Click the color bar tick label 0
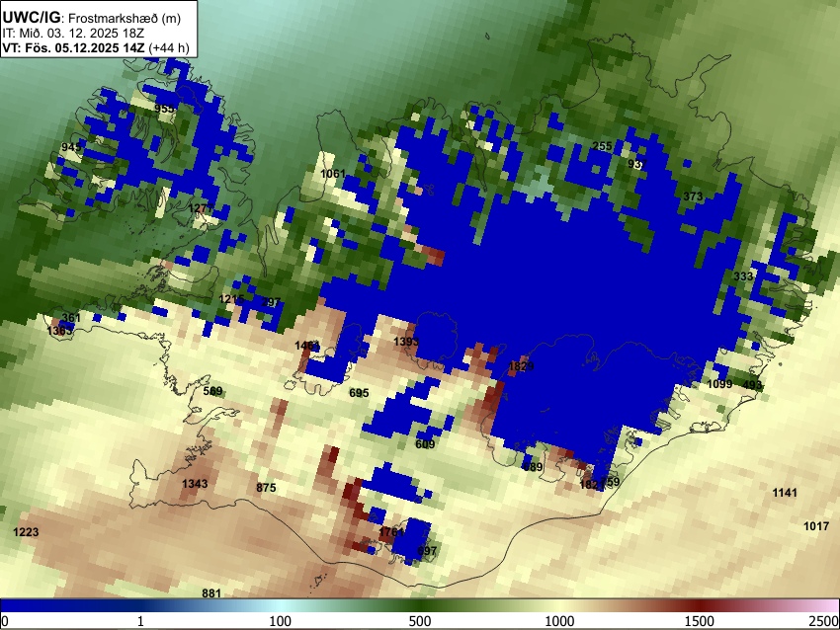The width and height of the screenshot is (840, 630). tap(5, 621)
